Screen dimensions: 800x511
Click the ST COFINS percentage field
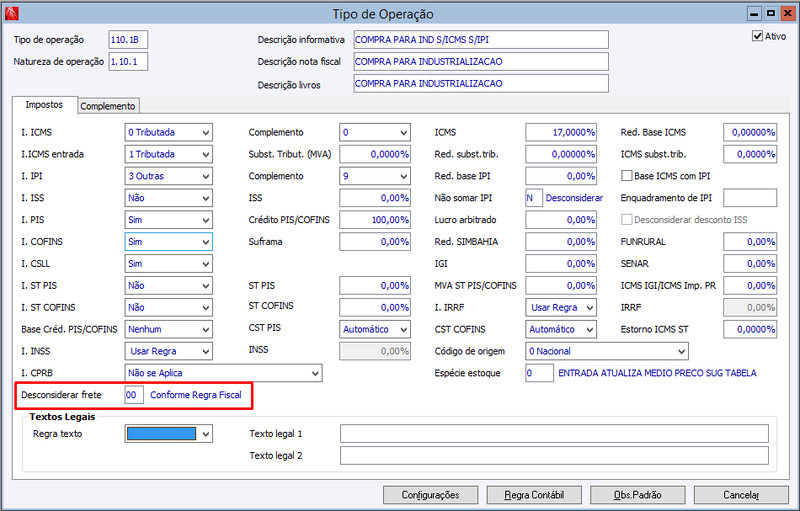click(x=375, y=308)
